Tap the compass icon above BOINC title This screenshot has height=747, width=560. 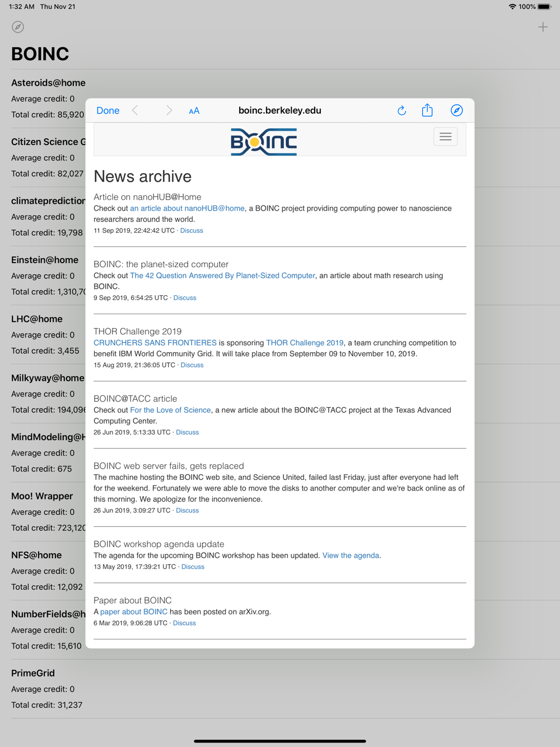pos(18,27)
